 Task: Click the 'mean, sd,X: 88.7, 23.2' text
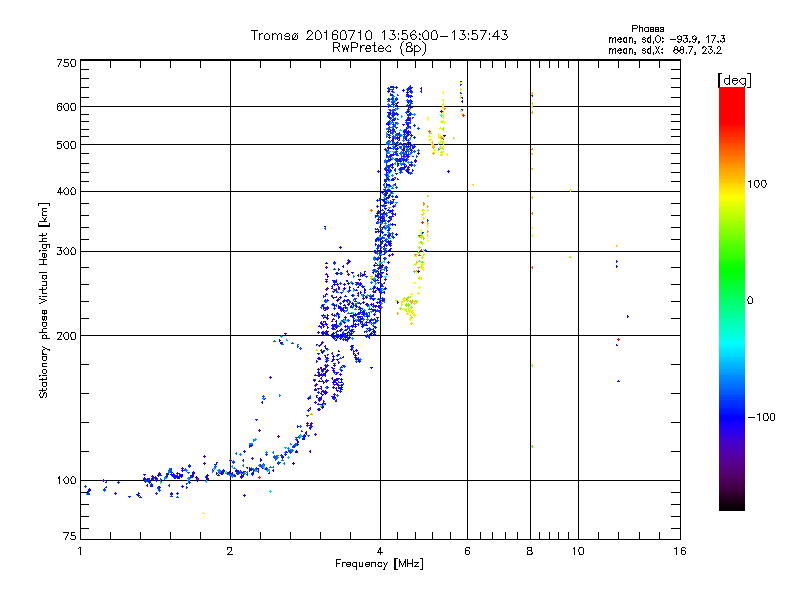(665, 50)
